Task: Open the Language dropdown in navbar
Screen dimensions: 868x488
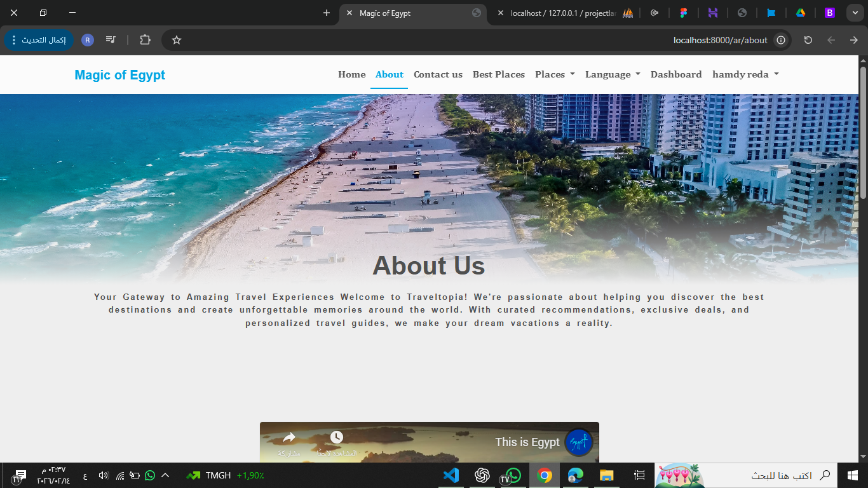Action: click(x=613, y=74)
